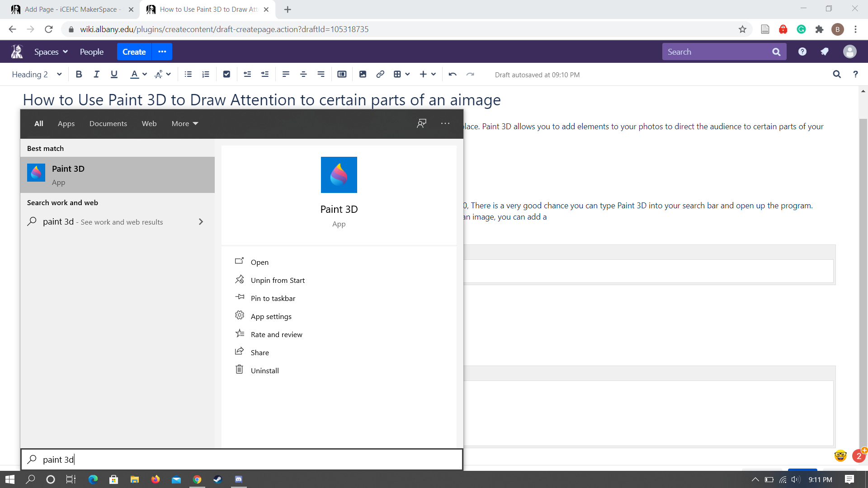868x488 pixels.
Task: Choose Share for Paint 3D
Action: click(259, 352)
